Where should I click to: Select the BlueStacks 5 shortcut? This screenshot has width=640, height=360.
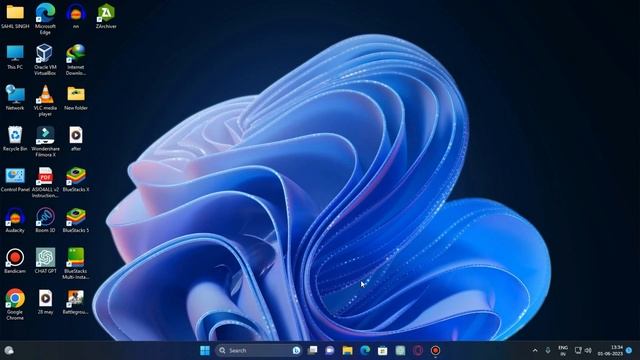pos(76,220)
